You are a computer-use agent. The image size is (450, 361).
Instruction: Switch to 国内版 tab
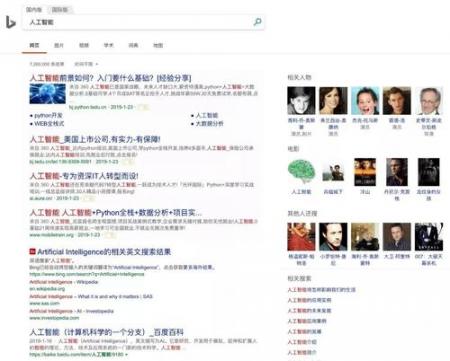coord(34,9)
